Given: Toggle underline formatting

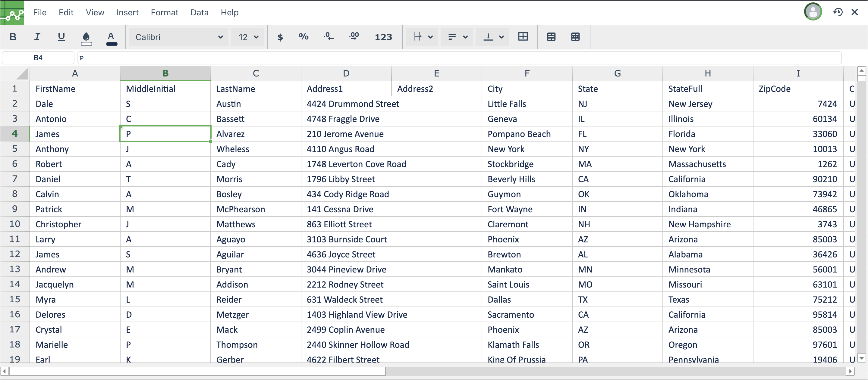Looking at the screenshot, I should [x=61, y=37].
